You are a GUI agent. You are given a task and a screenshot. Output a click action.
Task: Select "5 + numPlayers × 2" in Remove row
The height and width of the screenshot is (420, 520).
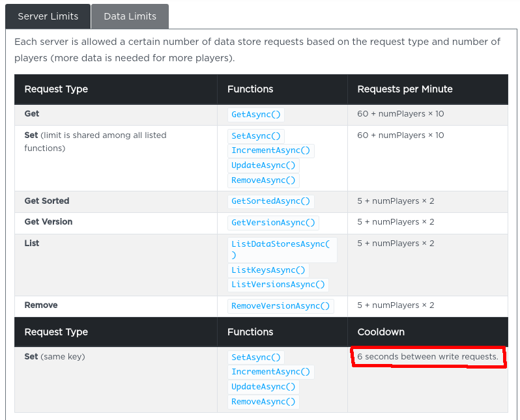(396, 305)
